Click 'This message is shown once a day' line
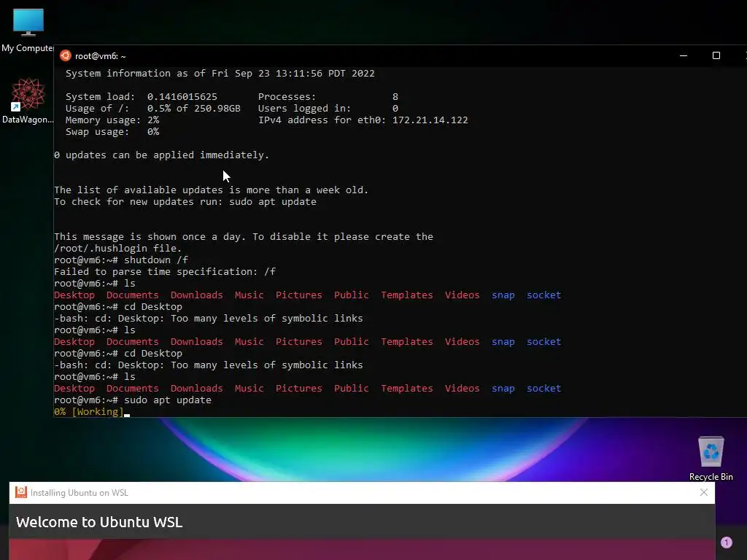Screen dimensions: 747x560 click(x=244, y=237)
